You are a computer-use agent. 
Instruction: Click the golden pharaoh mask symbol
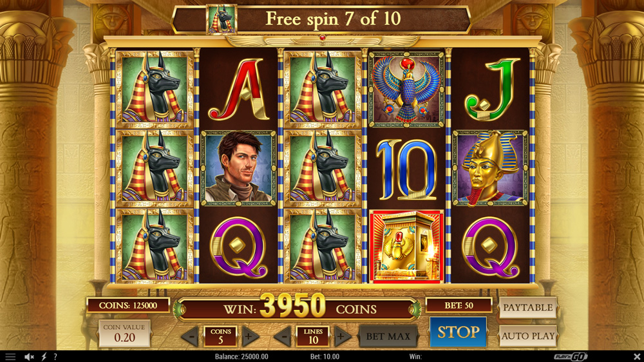coord(490,168)
